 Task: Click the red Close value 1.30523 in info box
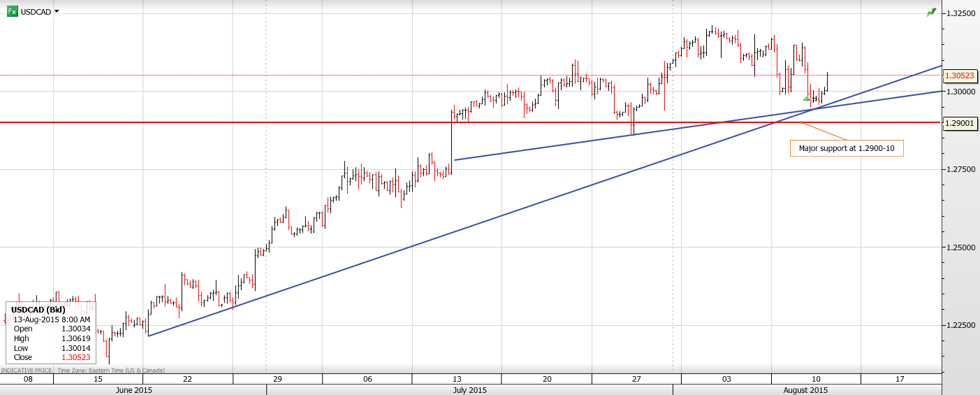[x=75, y=357]
